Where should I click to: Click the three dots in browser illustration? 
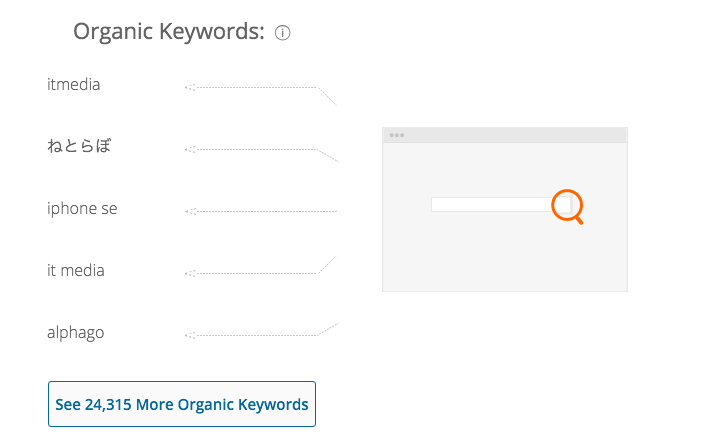tap(397, 135)
